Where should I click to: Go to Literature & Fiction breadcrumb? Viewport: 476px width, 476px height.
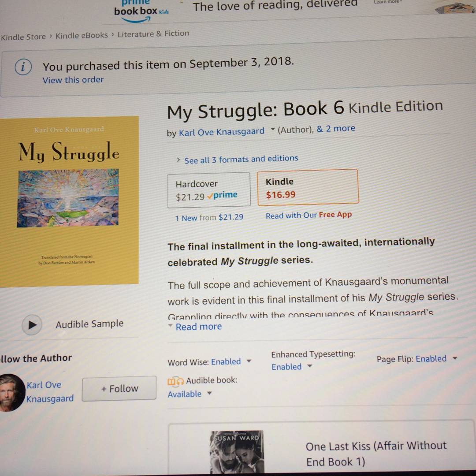click(153, 33)
